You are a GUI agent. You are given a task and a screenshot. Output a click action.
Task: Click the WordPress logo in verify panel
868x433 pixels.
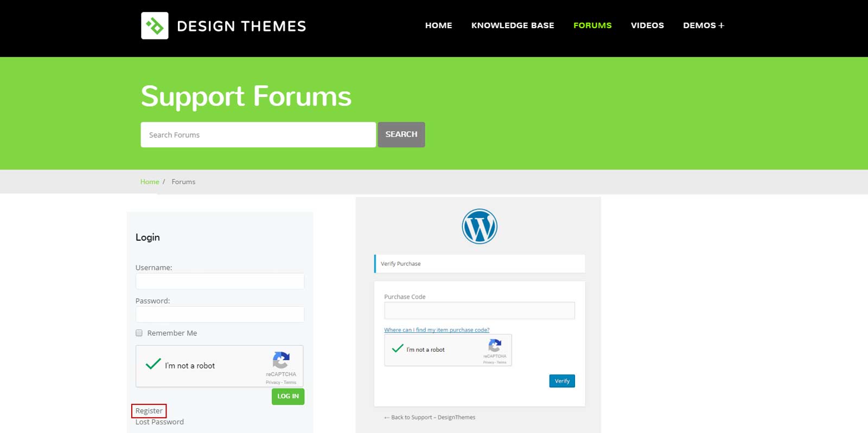tap(480, 227)
